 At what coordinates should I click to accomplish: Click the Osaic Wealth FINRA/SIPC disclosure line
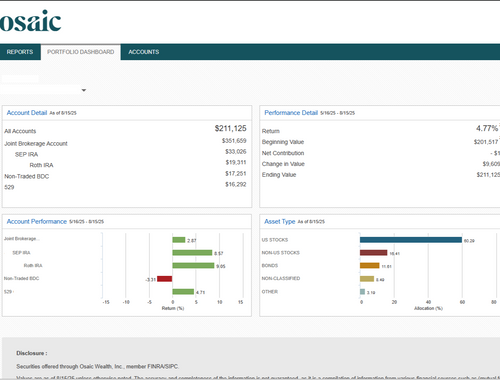pyautogui.click(x=98, y=366)
